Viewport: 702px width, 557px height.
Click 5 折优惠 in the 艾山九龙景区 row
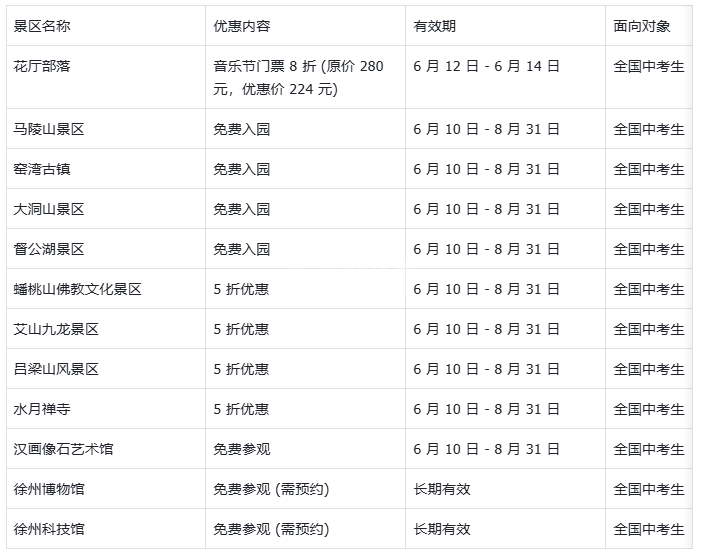coord(241,329)
